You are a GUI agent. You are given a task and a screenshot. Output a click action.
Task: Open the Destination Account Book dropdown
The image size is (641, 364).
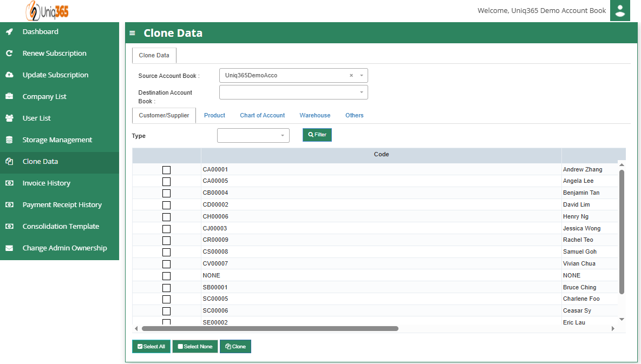293,92
